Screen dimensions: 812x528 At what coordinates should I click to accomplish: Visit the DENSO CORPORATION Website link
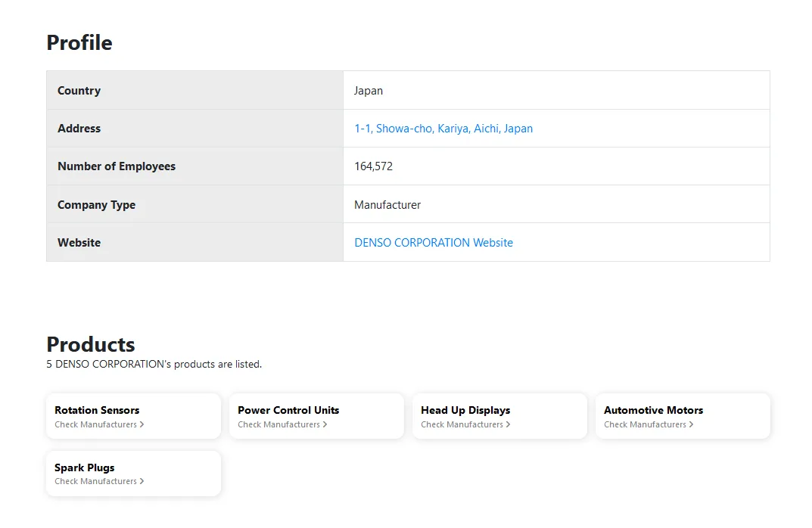tap(434, 243)
